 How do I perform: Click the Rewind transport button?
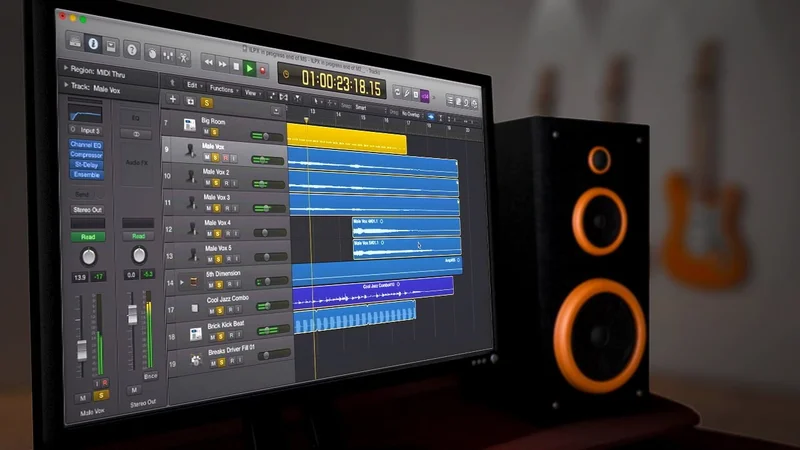click(x=208, y=62)
